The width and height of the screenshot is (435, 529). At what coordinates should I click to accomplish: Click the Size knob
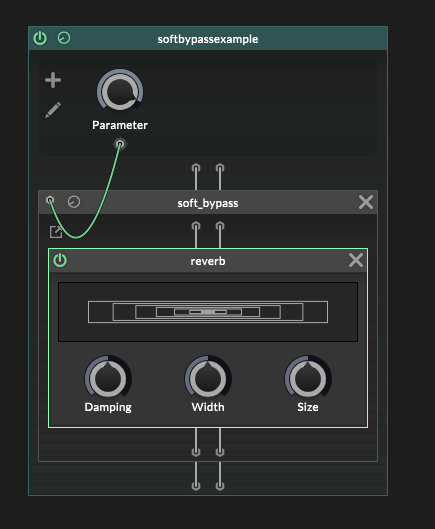[x=308, y=377]
